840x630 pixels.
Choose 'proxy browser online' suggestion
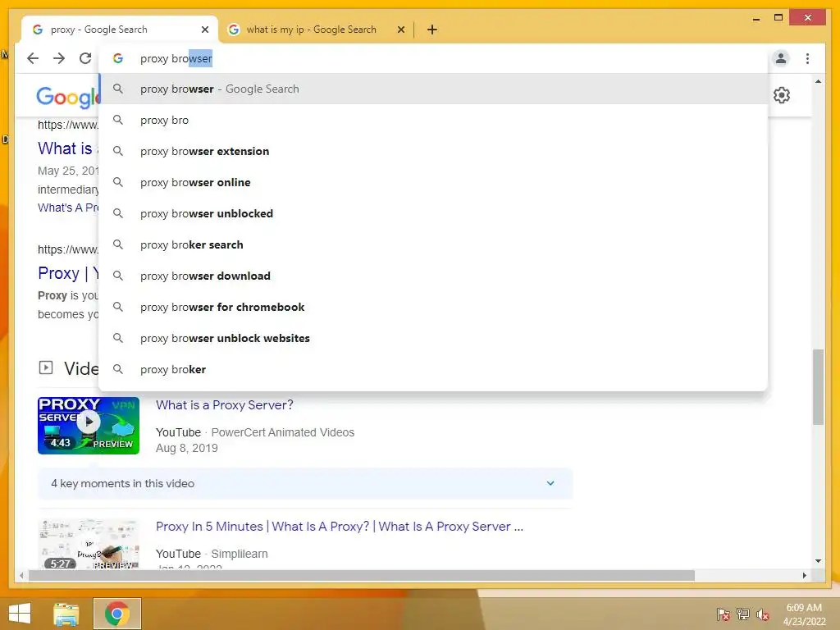click(433, 182)
